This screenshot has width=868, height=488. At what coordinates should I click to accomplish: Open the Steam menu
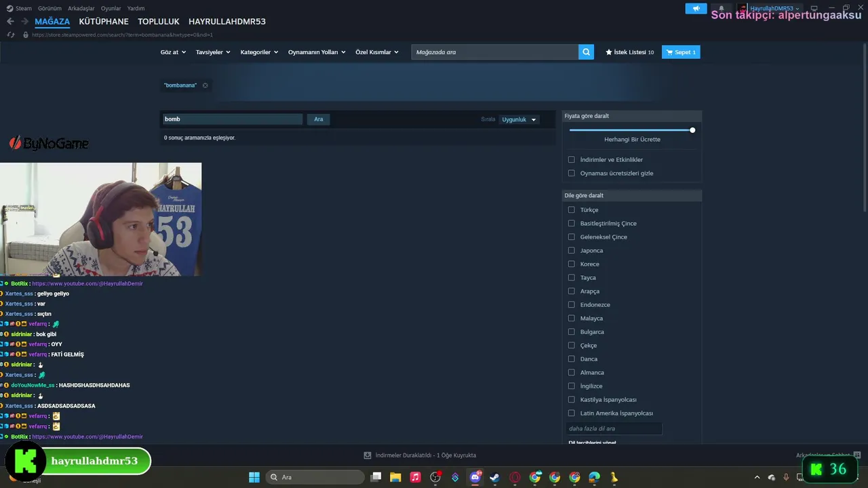tap(19, 8)
